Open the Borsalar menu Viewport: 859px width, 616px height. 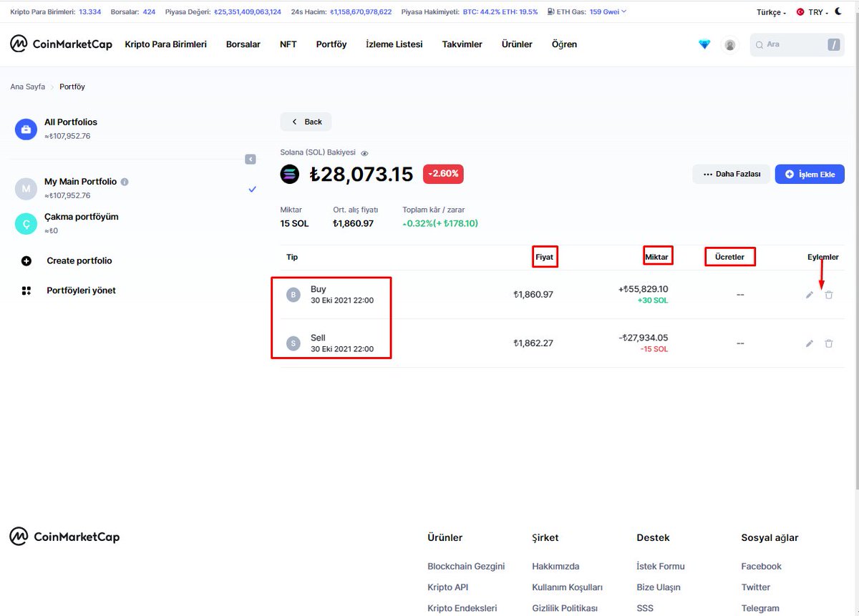pyautogui.click(x=243, y=44)
